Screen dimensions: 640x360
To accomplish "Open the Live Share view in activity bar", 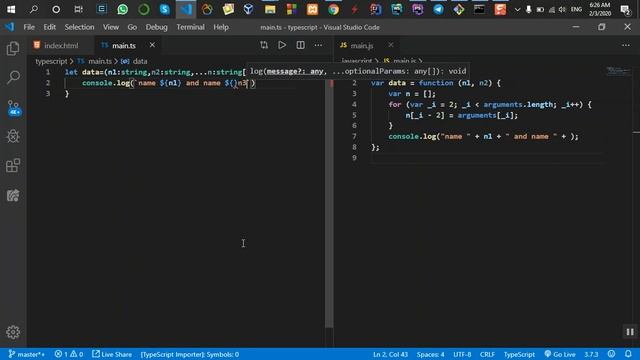I will pyautogui.click(x=13, y=196).
